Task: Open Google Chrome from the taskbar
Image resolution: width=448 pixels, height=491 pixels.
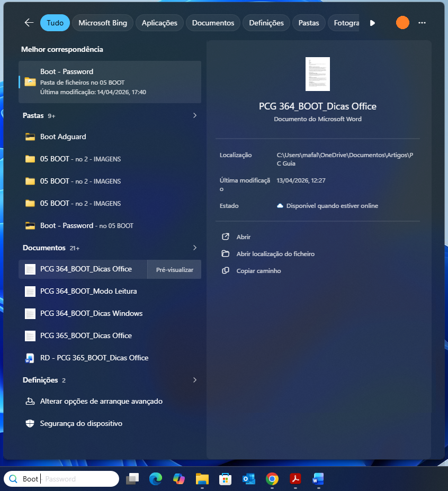Action: point(272,479)
